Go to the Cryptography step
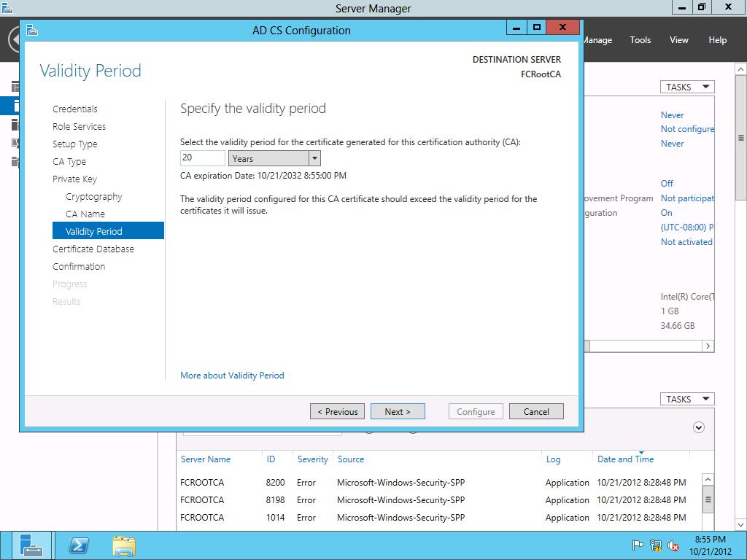Viewport: 747px width, 560px height. [x=94, y=197]
